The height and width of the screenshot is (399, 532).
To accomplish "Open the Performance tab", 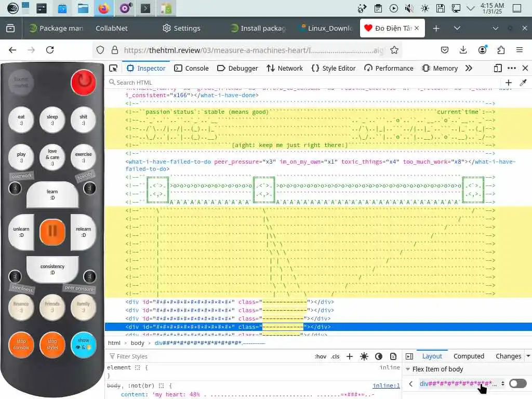I will pos(389,68).
